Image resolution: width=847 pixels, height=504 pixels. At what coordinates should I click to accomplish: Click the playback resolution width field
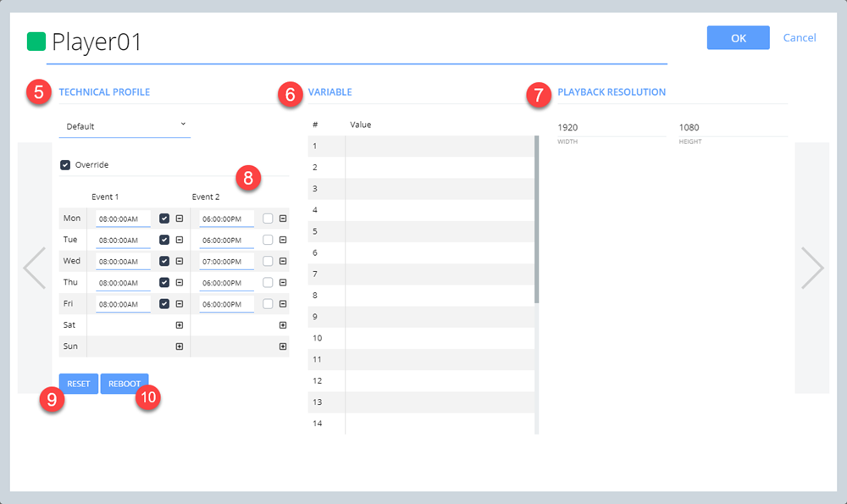pyautogui.click(x=610, y=128)
